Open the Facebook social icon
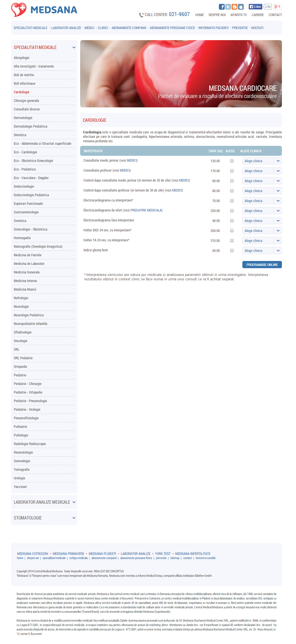296x644 pixels. tap(222, 7)
